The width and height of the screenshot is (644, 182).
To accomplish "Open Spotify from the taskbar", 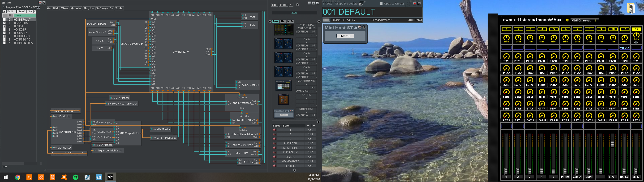I will 76,177.
